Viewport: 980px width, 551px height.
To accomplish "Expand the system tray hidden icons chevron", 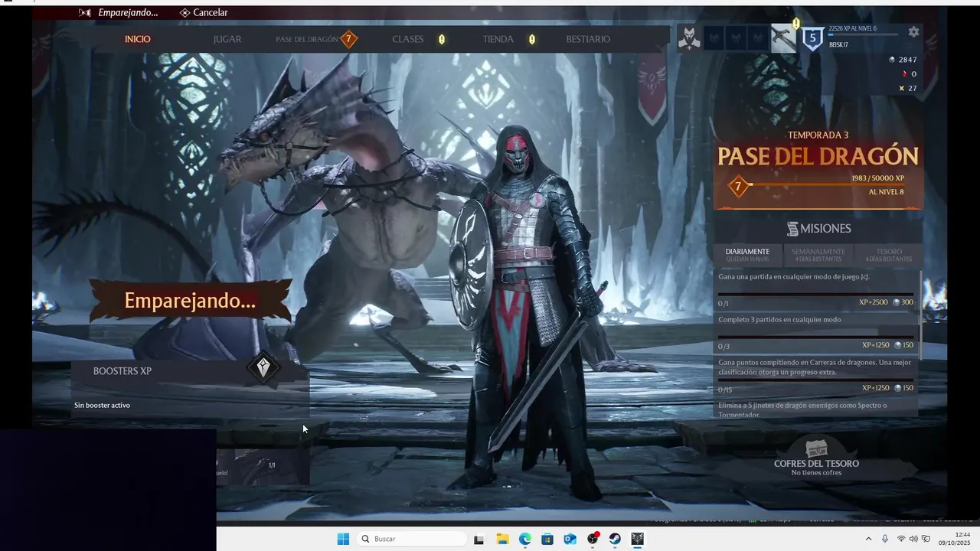I will [868, 539].
